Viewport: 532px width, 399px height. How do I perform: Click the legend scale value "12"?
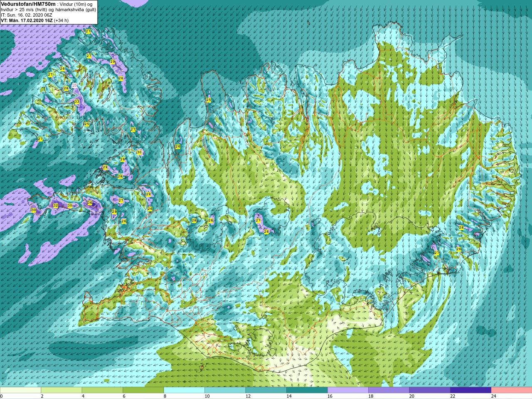248,397
